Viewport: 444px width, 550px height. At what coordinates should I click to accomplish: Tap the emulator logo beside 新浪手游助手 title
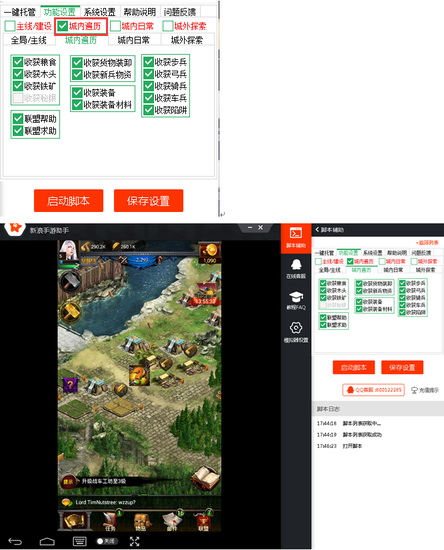click(x=15, y=228)
